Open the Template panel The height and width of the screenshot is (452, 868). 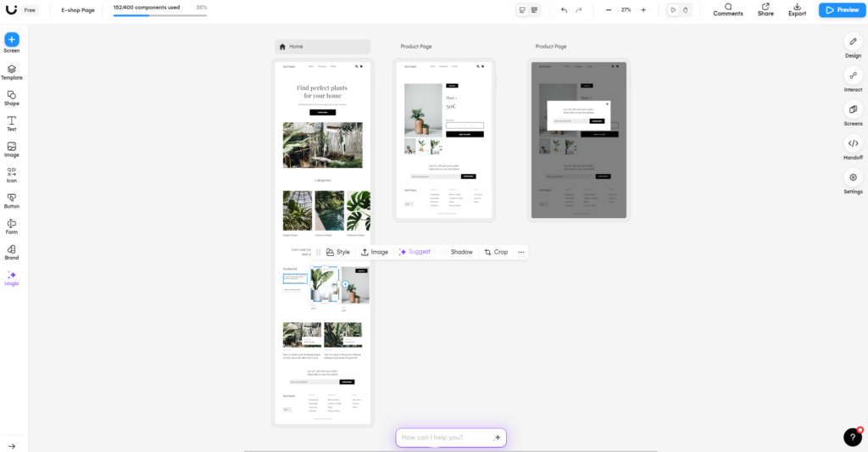click(12, 70)
